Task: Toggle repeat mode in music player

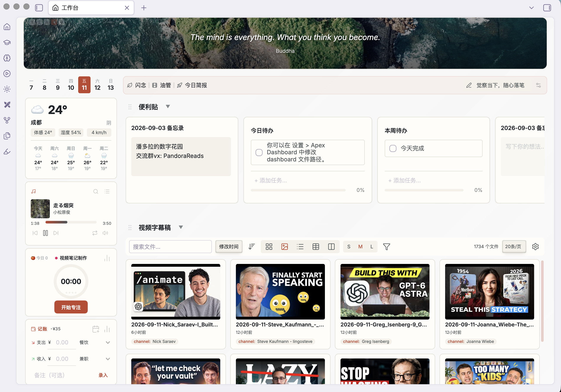Action: 95,233
